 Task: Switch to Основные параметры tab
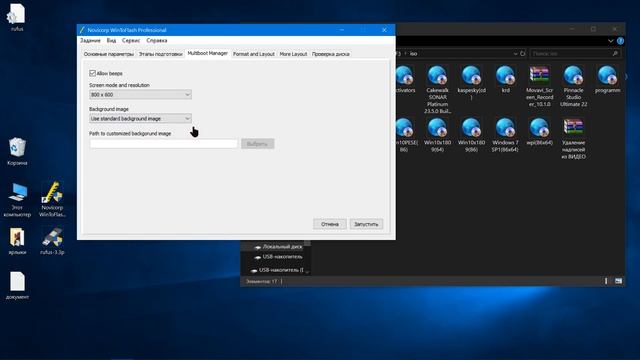[x=109, y=54]
